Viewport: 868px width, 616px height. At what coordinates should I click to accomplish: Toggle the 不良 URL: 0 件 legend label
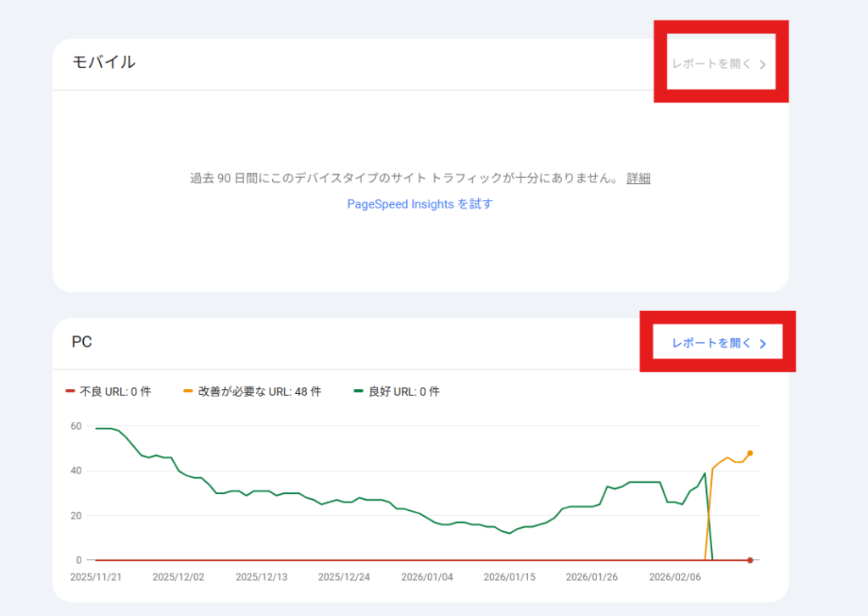pyautogui.click(x=115, y=391)
